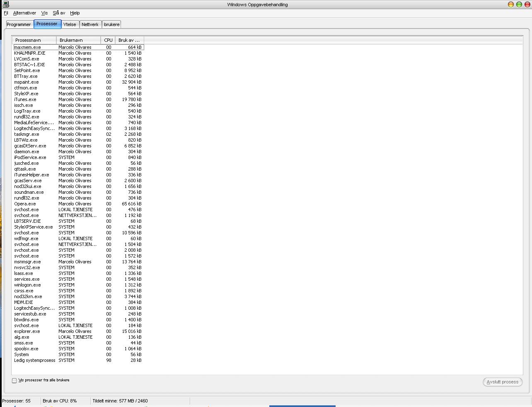Select the Prosesser tab
The height and width of the screenshot is (407, 532).
[x=47, y=24]
